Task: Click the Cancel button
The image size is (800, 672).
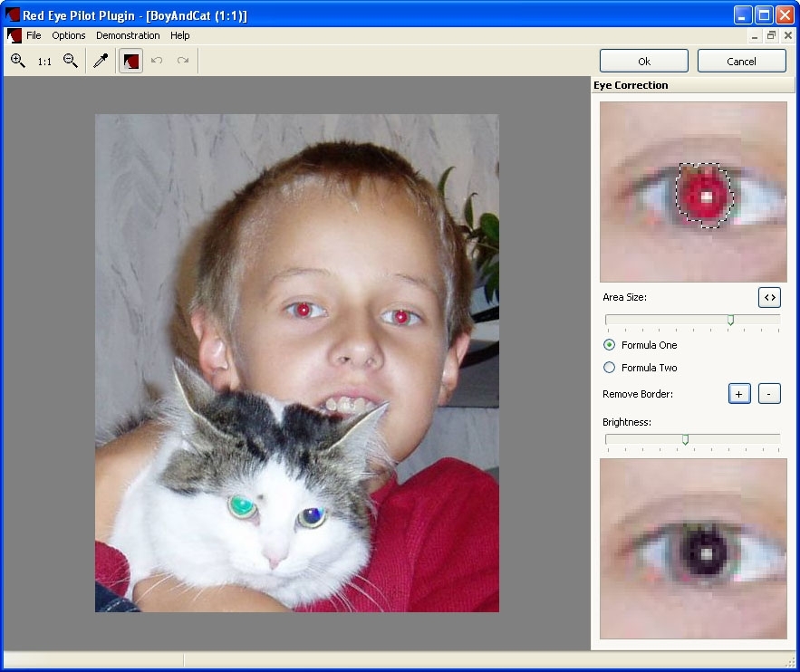Action: [741, 62]
